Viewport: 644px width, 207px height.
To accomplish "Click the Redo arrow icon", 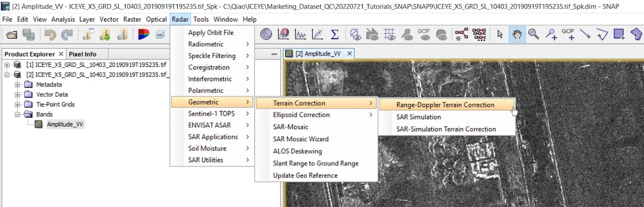I will coord(67,34).
